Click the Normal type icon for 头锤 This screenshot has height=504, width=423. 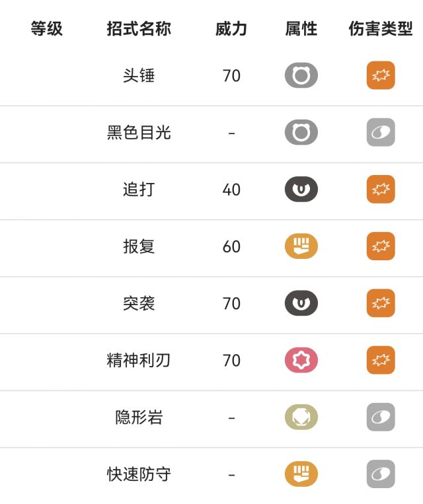(301, 75)
